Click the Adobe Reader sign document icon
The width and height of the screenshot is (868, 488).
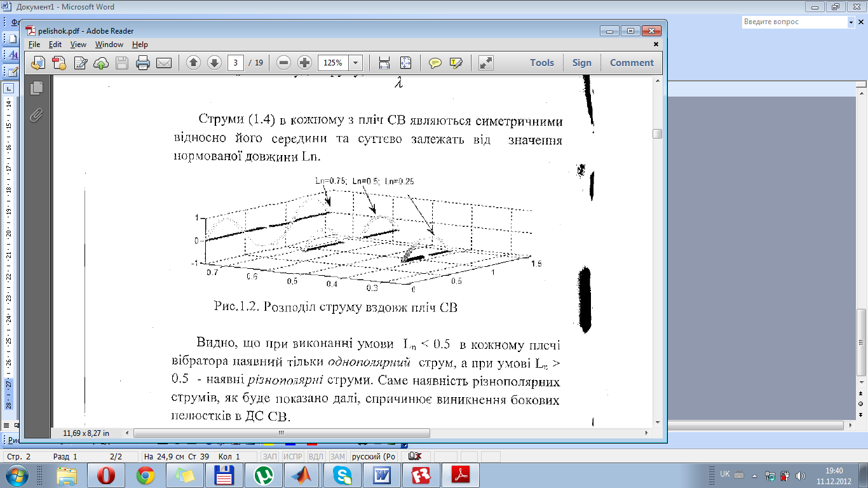point(81,63)
